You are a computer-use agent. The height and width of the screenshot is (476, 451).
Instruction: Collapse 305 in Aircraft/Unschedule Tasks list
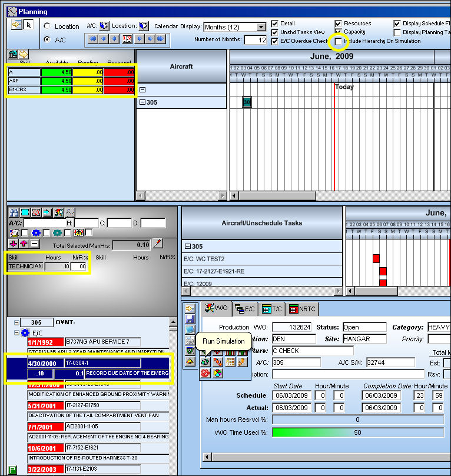tap(188, 246)
